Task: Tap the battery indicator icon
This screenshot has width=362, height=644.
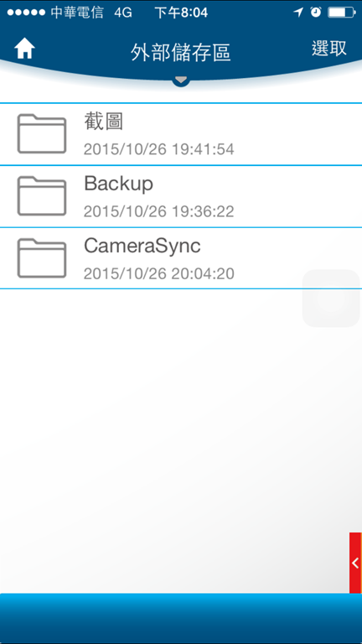Action: click(342, 13)
